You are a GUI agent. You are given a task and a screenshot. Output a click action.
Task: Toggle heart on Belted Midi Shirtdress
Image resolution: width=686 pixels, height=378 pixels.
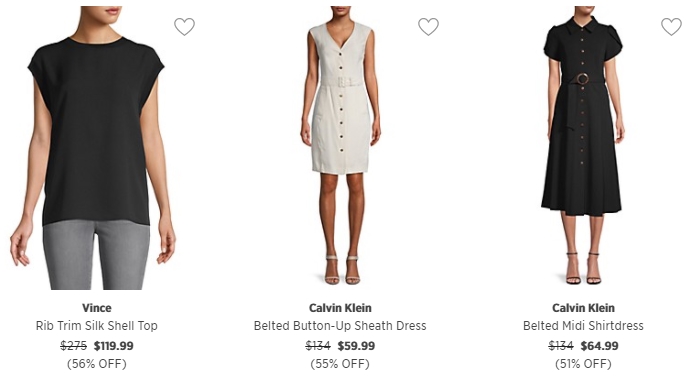[x=672, y=27]
